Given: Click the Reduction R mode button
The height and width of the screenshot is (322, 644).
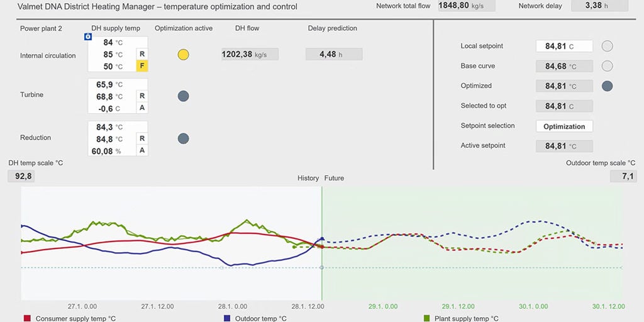Looking at the screenshot, I should tap(142, 138).
